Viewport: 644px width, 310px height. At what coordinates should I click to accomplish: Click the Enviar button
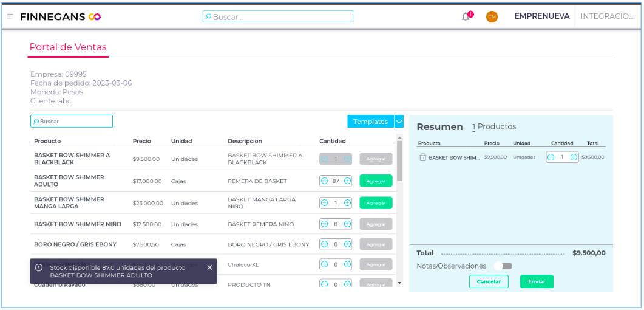tap(537, 281)
